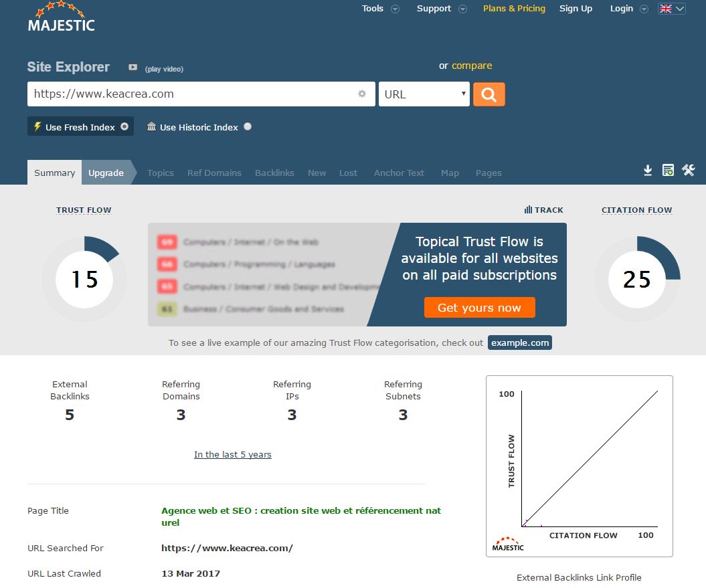
Task: Click the 13 Mar 2017 crawl date
Action: pyautogui.click(x=191, y=573)
